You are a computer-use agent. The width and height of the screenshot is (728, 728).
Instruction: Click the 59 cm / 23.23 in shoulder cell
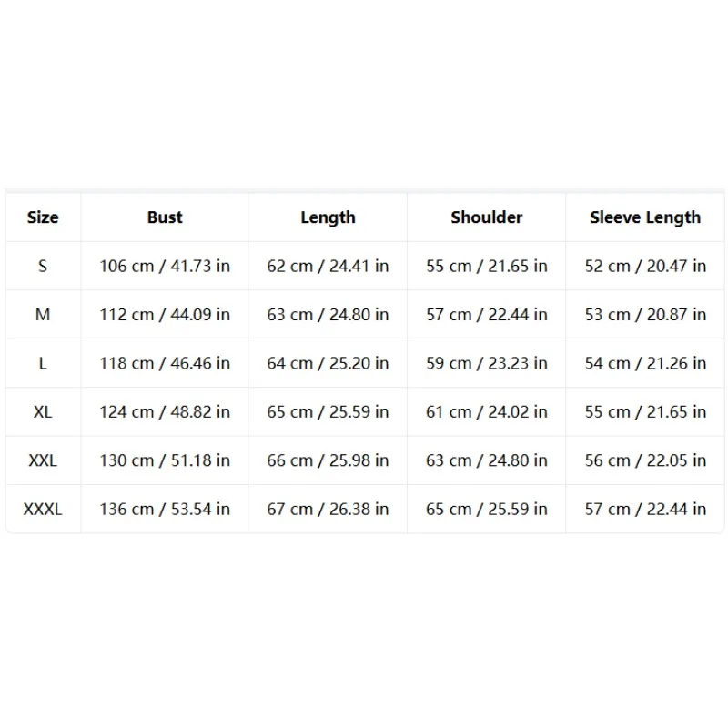click(487, 363)
